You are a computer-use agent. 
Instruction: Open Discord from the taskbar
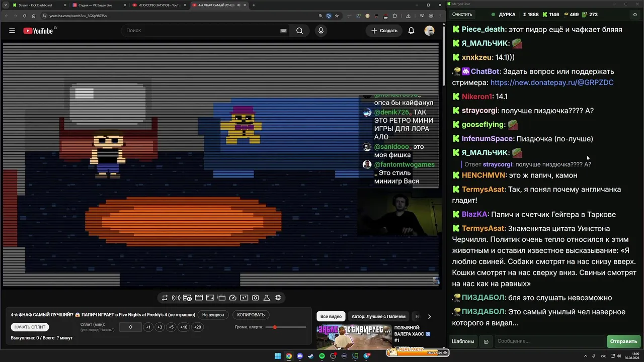pos(300,356)
